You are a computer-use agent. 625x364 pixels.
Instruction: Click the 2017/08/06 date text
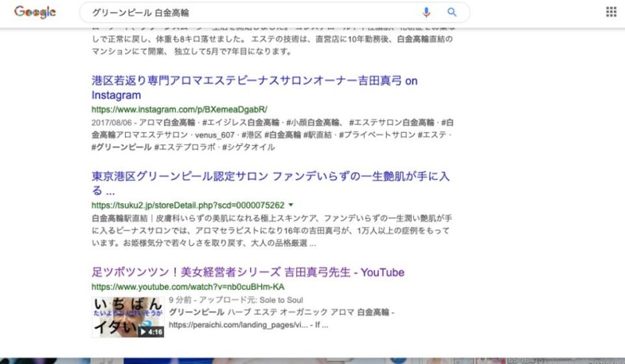tap(111, 123)
